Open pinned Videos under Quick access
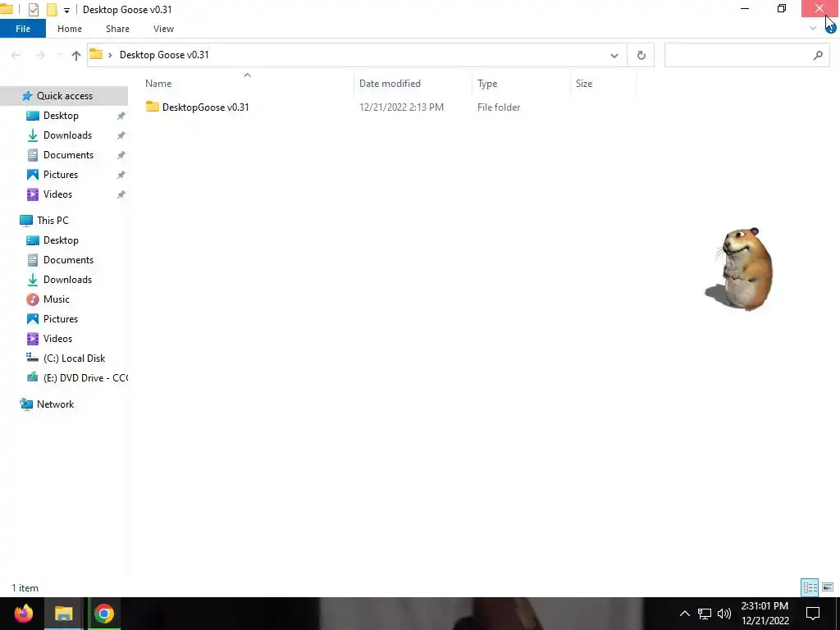 click(58, 194)
